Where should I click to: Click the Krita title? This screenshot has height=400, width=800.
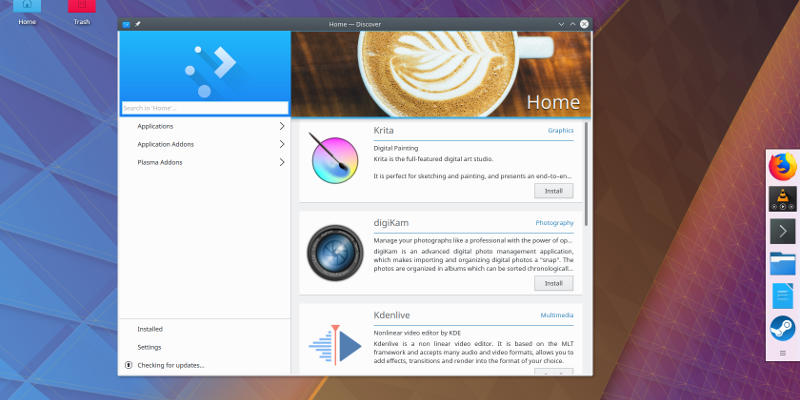point(384,131)
